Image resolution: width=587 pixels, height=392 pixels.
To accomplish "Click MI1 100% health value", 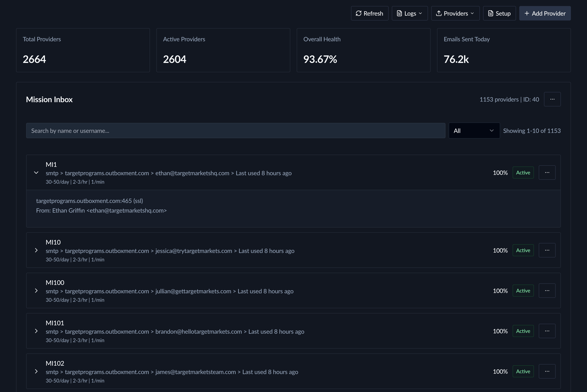I will click(500, 173).
